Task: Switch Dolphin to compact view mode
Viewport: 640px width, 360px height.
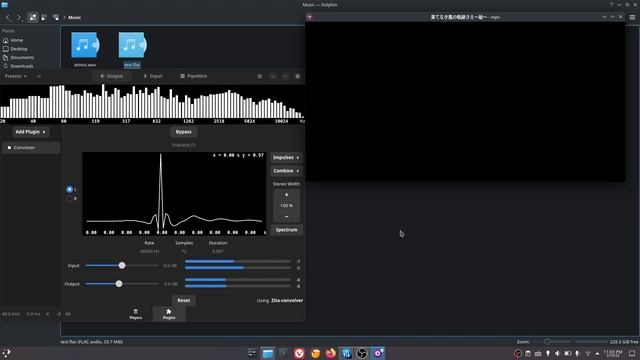Action: click(x=44, y=17)
